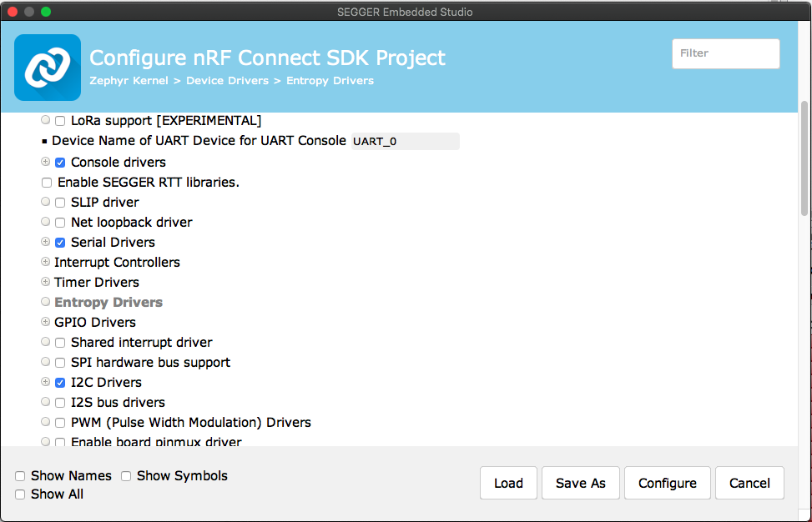Click the nRF Connect chain-link logo
This screenshot has height=522, width=812.
tap(48, 68)
